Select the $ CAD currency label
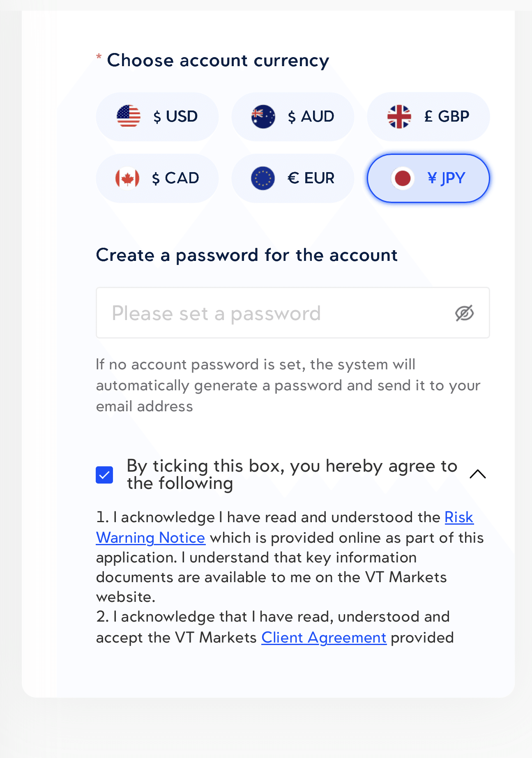532x758 pixels. click(175, 178)
